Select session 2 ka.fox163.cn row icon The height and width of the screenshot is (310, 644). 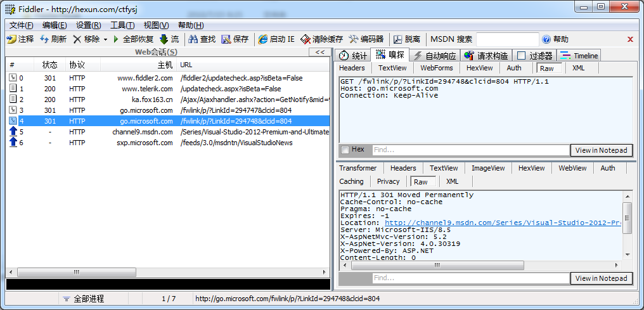(13, 100)
